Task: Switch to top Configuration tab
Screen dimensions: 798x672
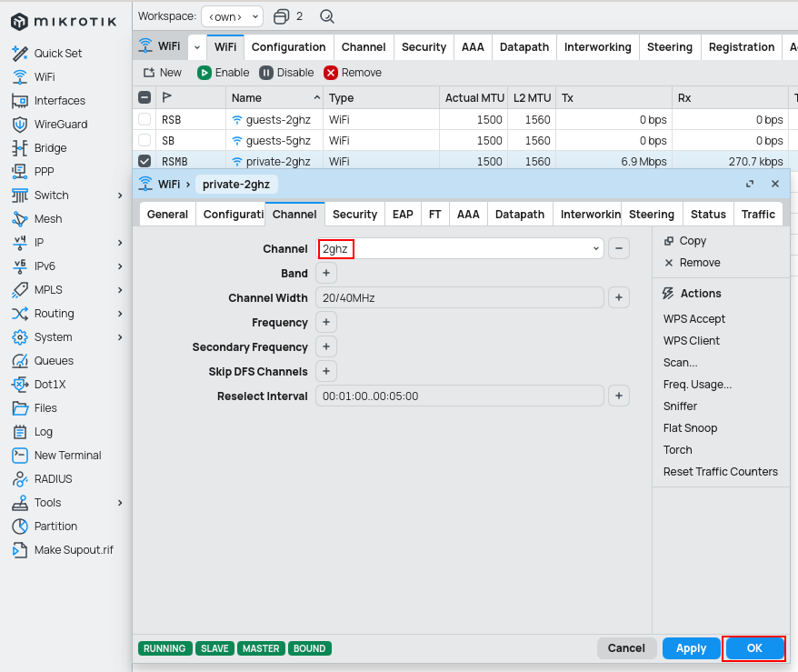Action: point(288,47)
